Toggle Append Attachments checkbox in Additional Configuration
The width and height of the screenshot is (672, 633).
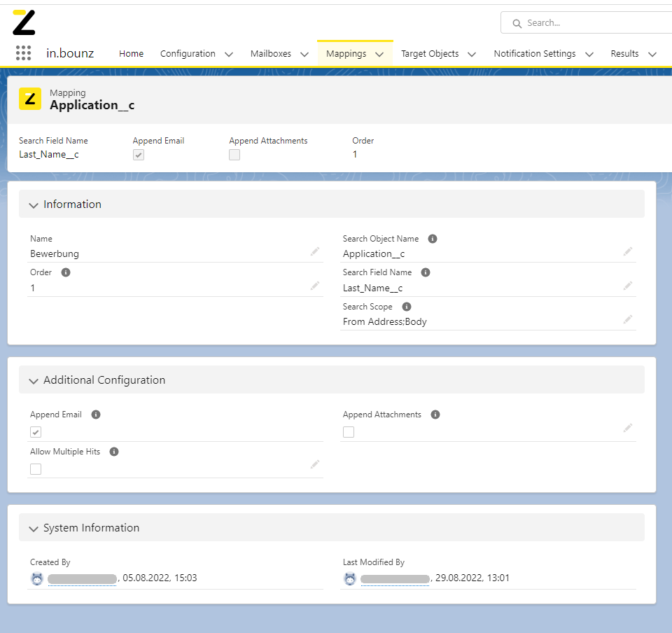349,432
